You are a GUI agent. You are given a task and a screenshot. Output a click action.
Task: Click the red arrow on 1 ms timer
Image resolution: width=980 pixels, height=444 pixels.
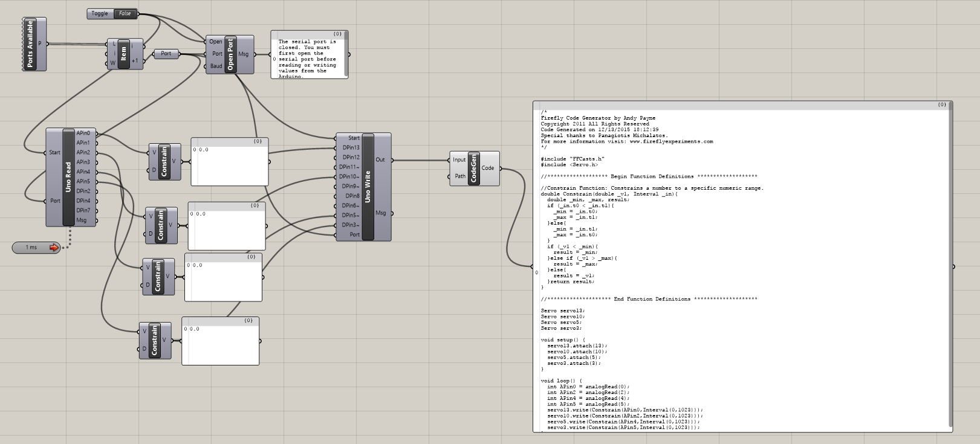[x=54, y=248]
